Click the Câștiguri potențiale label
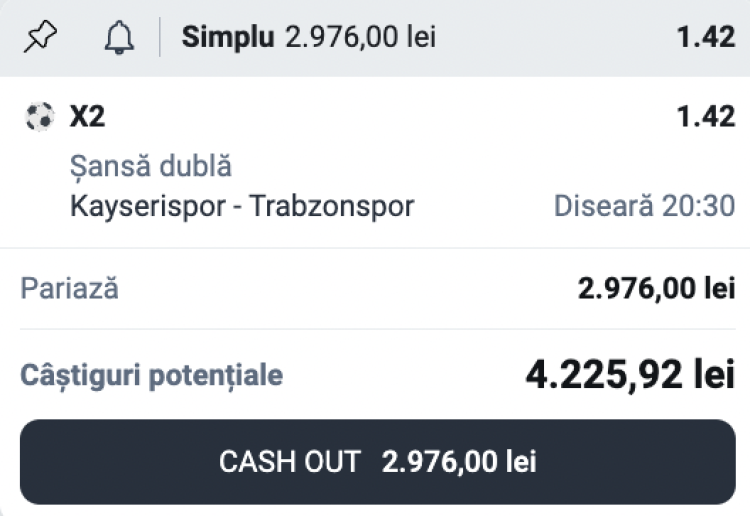The image size is (750, 516). pyautogui.click(x=151, y=376)
